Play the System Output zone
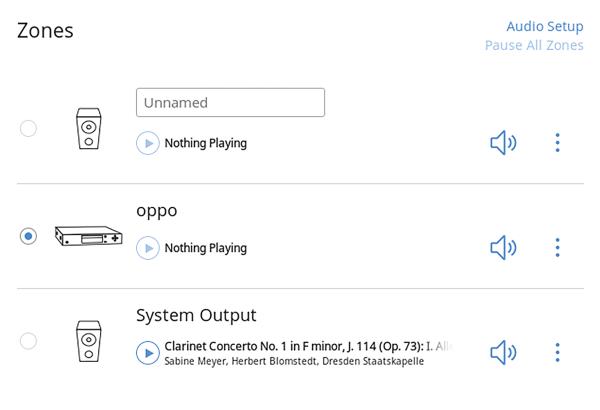Image resolution: width=600 pixels, height=410 pixels. click(148, 352)
